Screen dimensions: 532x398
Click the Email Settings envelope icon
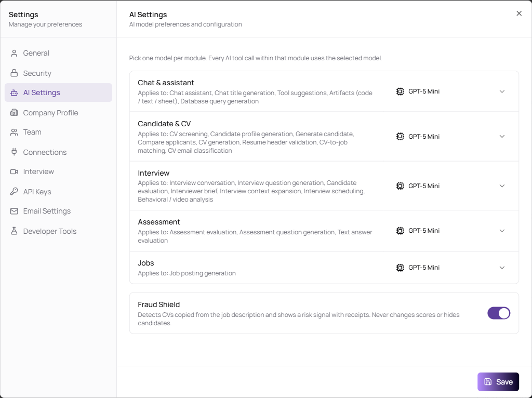pyautogui.click(x=14, y=211)
